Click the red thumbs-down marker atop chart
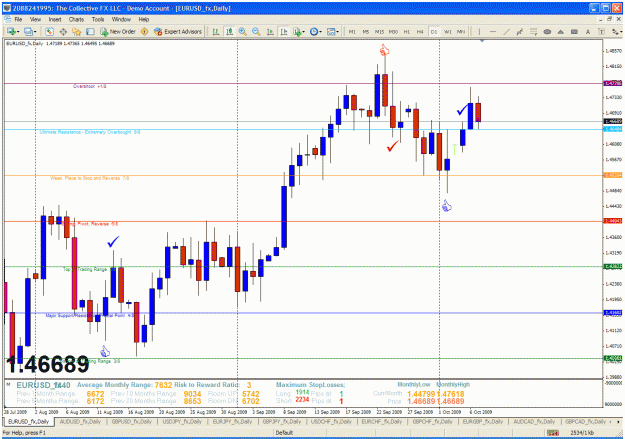Image resolution: width=625 pixels, height=439 pixels. coord(384,50)
